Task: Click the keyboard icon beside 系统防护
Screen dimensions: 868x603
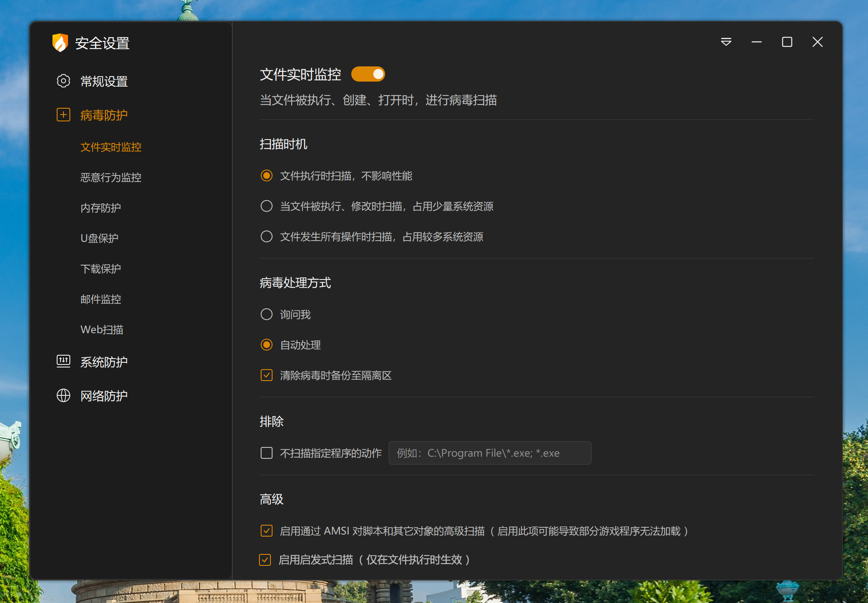Action: (x=63, y=361)
